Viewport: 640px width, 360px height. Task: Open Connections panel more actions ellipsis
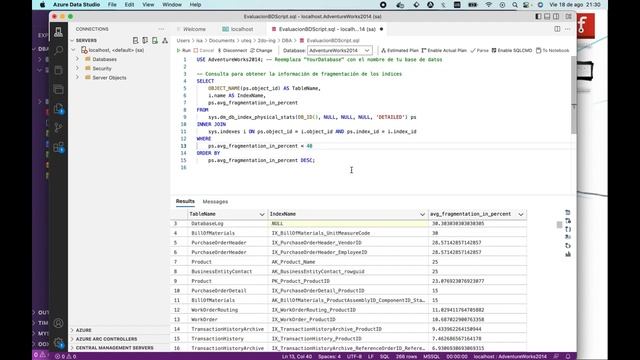point(161,29)
